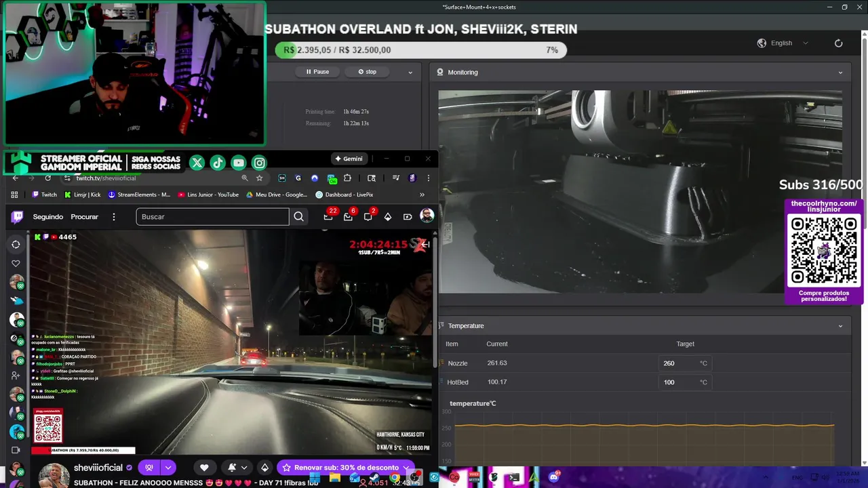Collapse the Temperature panel chevron
Viewport: 868px width, 488px height.
(x=840, y=326)
